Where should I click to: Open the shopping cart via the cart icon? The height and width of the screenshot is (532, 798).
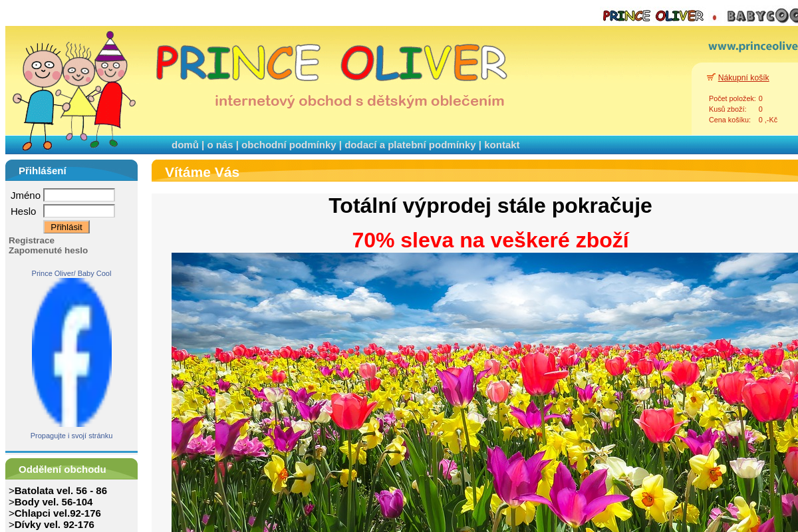coord(710,76)
